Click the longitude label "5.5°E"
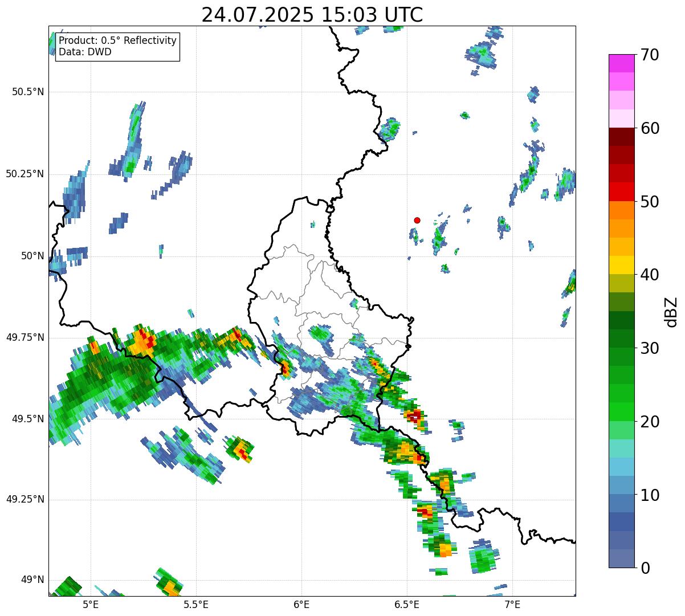Image resolution: width=685 pixels, height=616 pixels. pyautogui.click(x=196, y=604)
